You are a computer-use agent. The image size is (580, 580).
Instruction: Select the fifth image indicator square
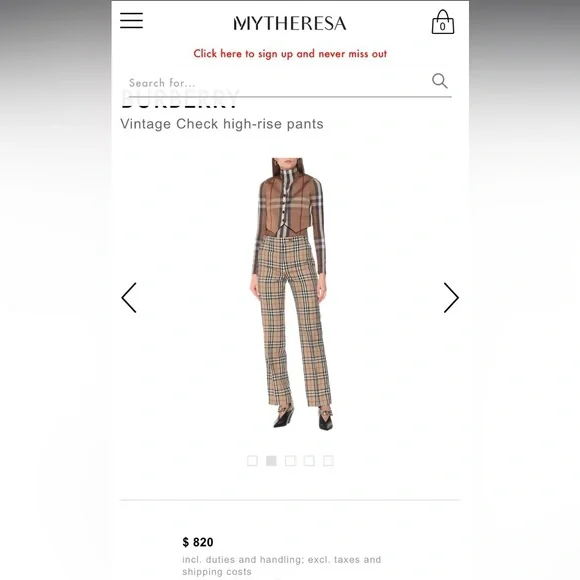(x=328, y=461)
